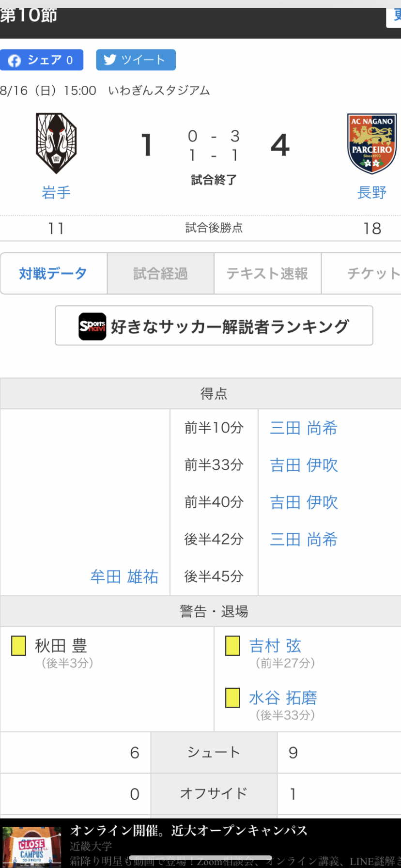Open the 近大オープンキャンパス ad headline

pos(189,831)
